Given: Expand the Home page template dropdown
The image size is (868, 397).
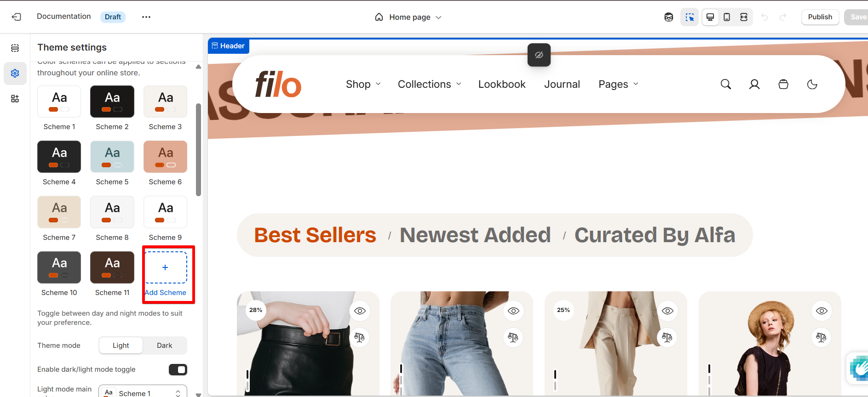Looking at the screenshot, I should (x=408, y=17).
